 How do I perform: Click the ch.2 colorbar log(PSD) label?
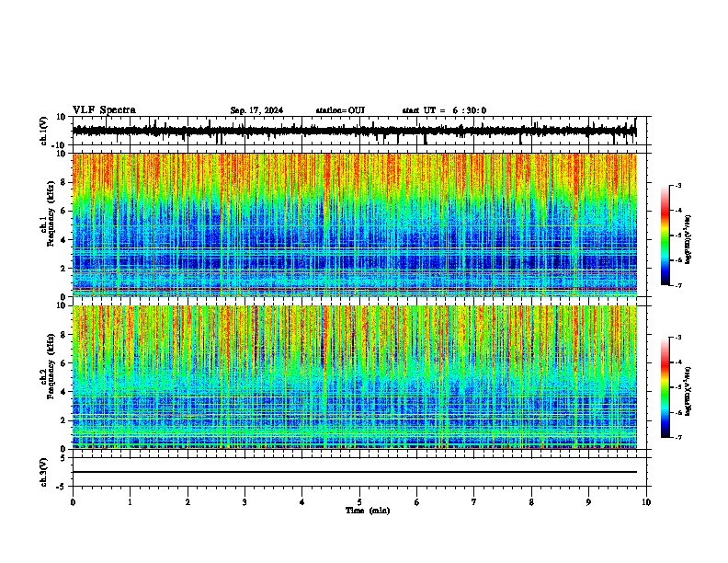click(x=688, y=391)
